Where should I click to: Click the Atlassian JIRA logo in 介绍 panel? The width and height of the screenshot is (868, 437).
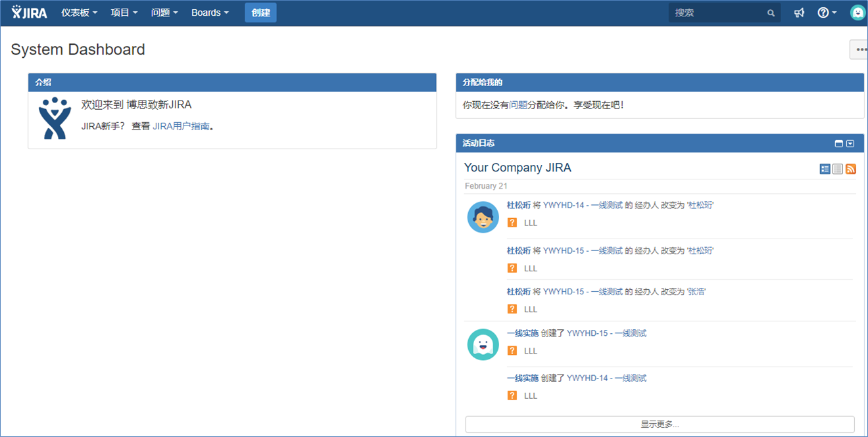[55, 118]
